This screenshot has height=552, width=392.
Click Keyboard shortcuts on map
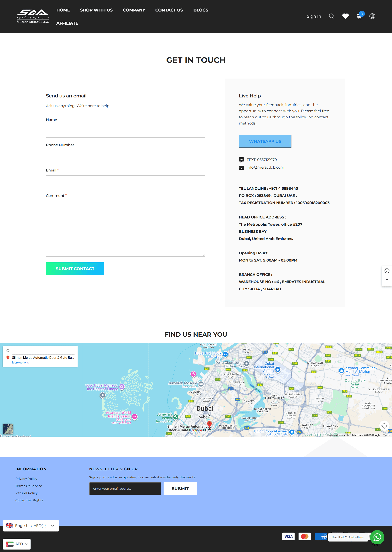(338, 435)
